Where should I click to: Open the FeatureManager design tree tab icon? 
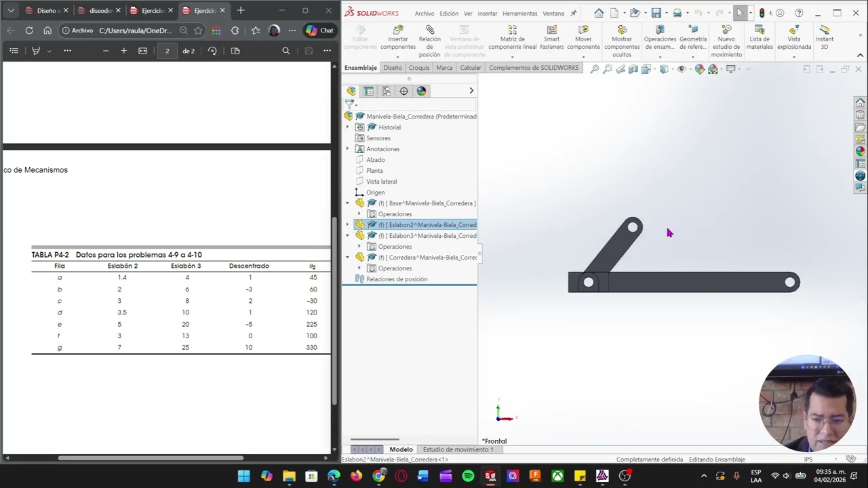point(351,91)
